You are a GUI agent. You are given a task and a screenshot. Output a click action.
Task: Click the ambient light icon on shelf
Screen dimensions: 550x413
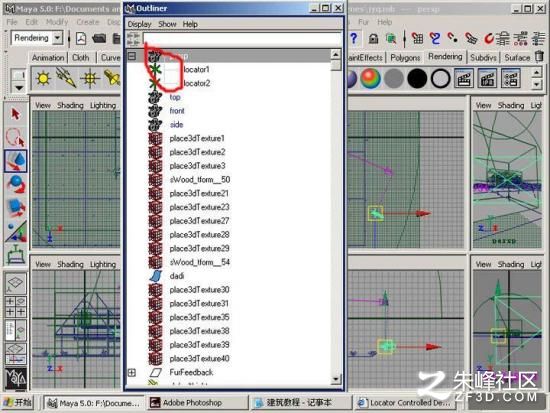pyautogui.click(x=90, y=78)
